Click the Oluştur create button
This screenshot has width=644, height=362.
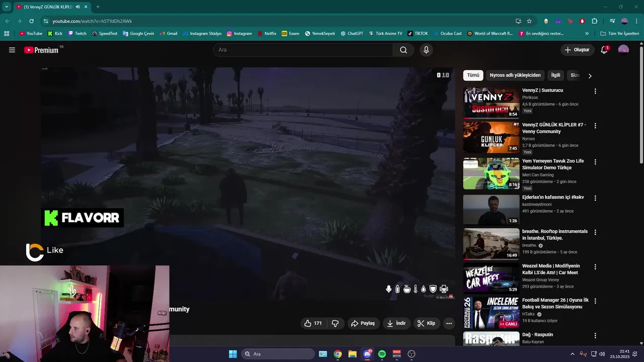(x=579, y=50)
